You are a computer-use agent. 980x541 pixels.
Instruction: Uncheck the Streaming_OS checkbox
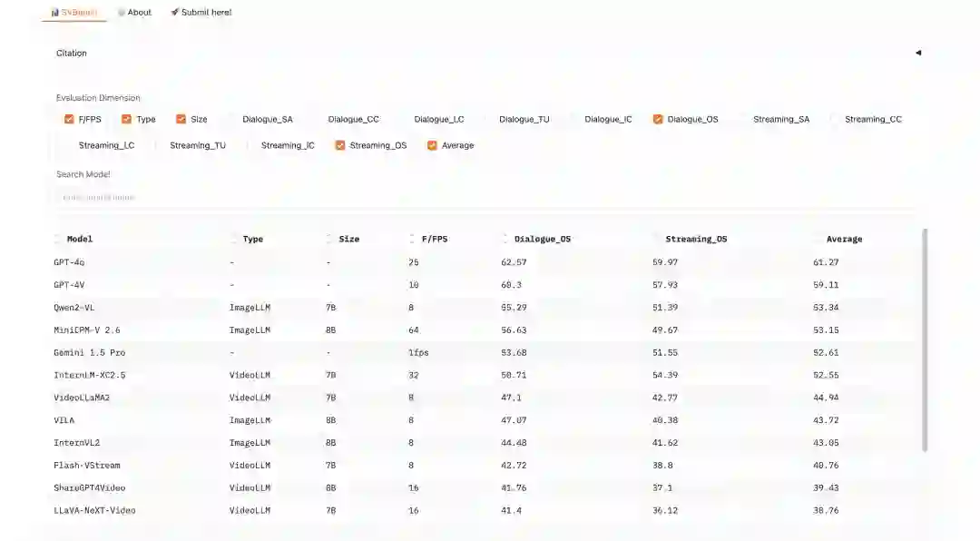[340, 145]
